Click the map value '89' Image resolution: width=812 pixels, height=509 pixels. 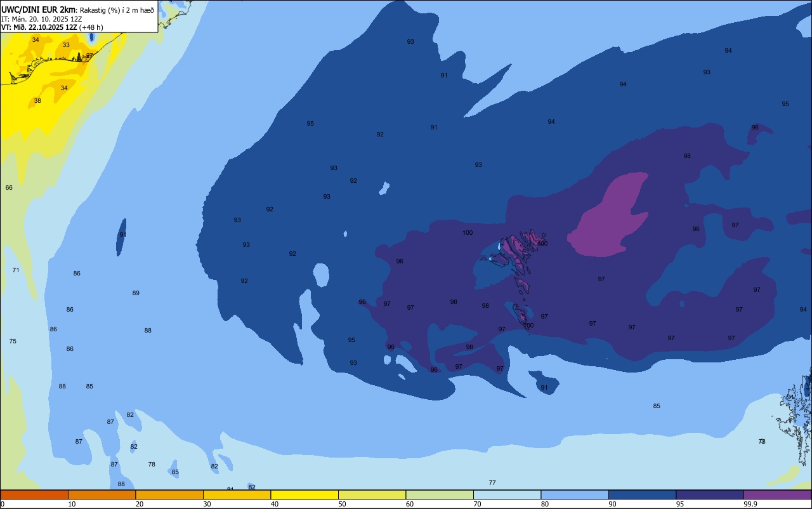(x=136, y=293)
